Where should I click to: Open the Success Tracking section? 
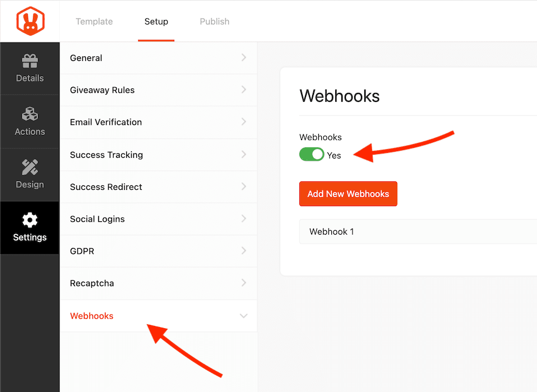pyautogui.click(x=159, y=155)
